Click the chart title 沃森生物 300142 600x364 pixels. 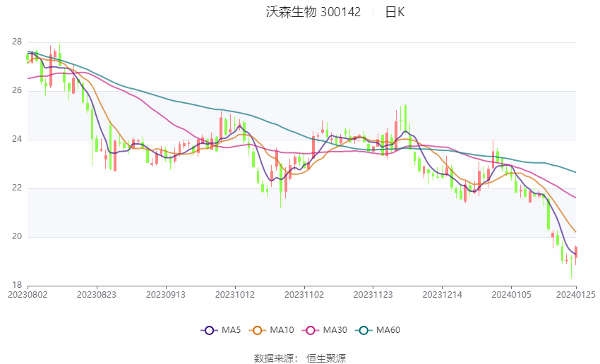point(313,12)
